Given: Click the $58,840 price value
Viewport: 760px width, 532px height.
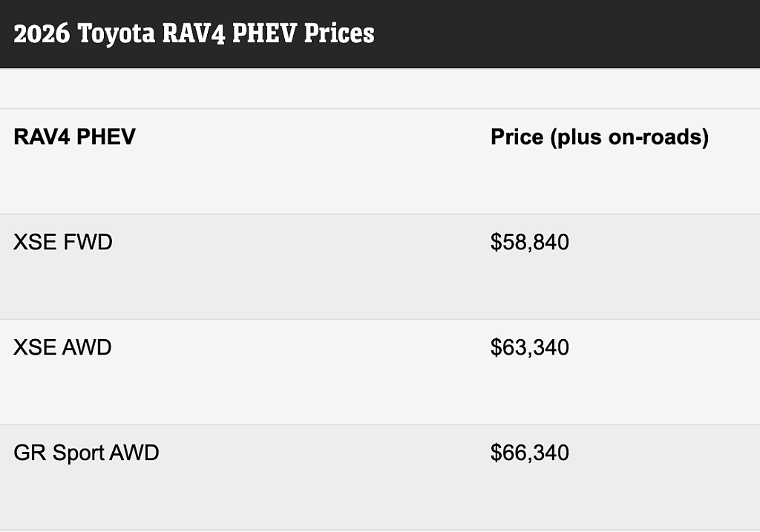Looking at the screenshot, I should 529,242.
